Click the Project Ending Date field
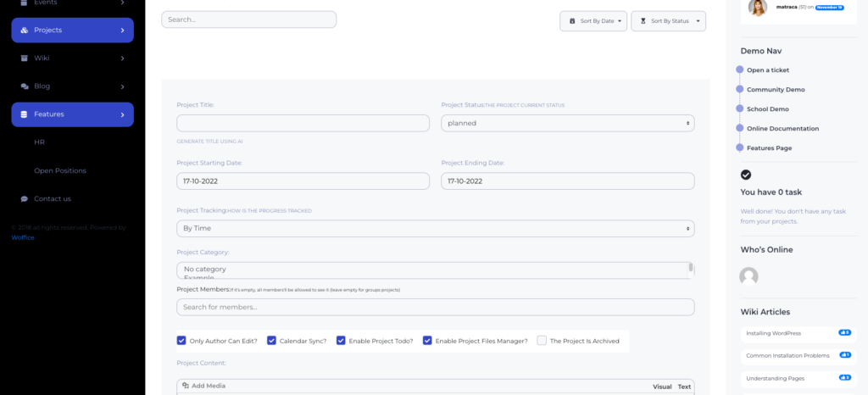This screenshot has height=395, width=868. 567,181
